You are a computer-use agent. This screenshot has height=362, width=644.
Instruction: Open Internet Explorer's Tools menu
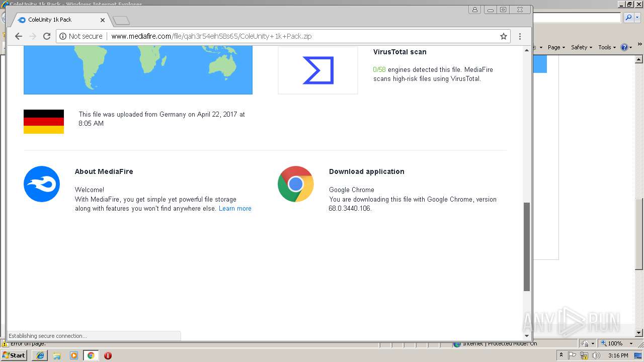(x=607, y=47)
